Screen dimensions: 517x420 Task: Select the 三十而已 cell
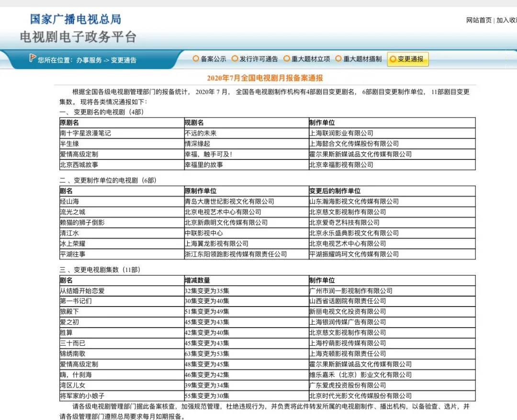pos(122,343)
